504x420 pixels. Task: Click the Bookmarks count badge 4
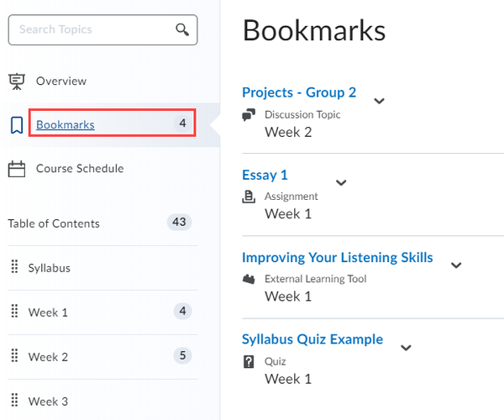pyautogui.click(x=182, y=123)
